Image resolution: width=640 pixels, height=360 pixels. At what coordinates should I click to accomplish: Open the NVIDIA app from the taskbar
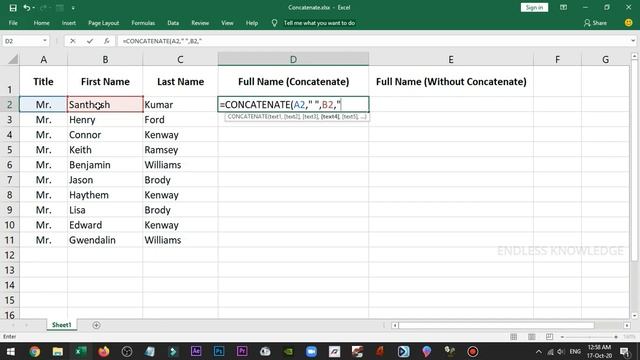click(x=288, y=351)
